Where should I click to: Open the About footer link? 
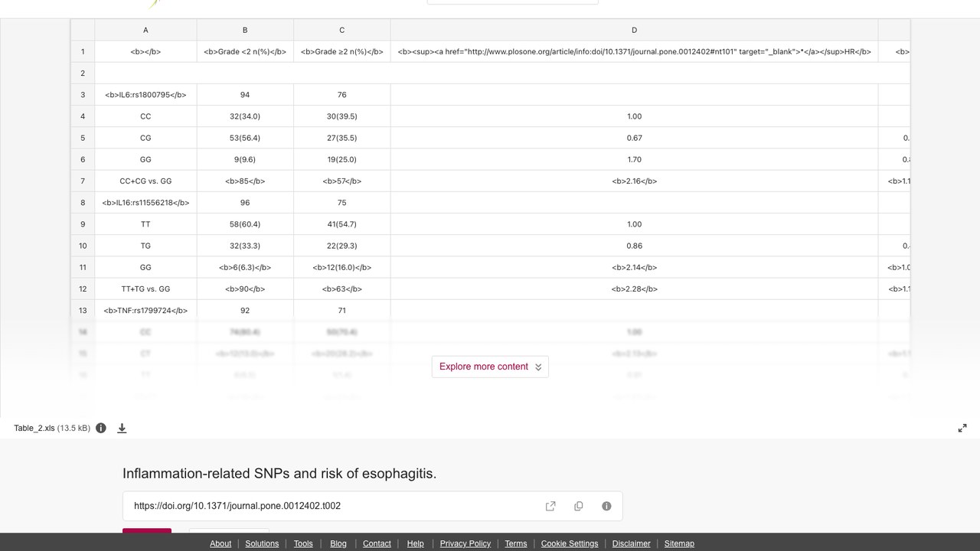pyautogui.click(x=220, y=543)
